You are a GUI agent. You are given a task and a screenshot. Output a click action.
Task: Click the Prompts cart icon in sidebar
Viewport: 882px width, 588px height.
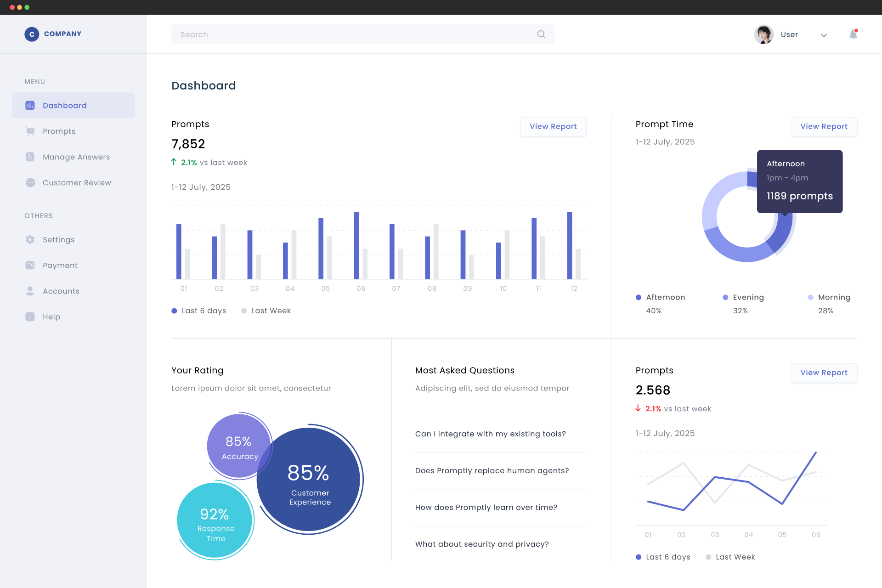pyautogui.click(x=30, y=131)
